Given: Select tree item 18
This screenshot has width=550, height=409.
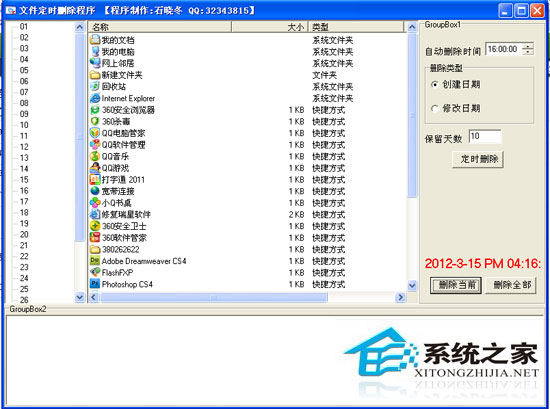Looking at the screenshot, I should [x=24, y=213].
